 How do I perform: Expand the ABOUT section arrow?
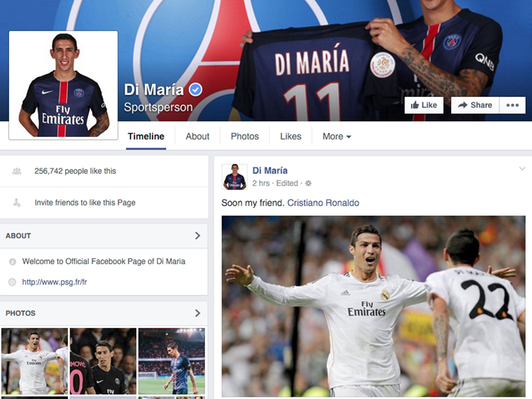198,236
